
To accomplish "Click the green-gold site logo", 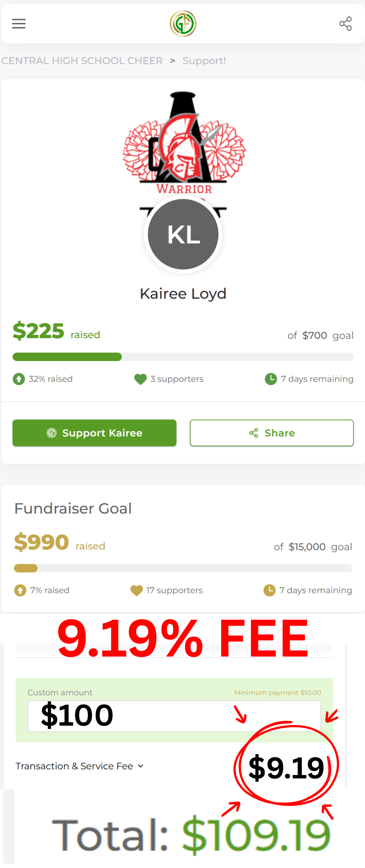I will 183,24.
